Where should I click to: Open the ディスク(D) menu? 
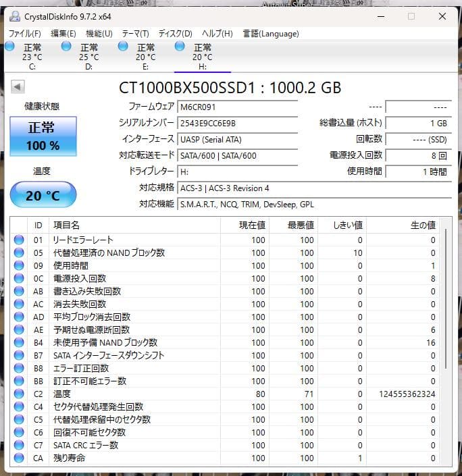(x=175, y=33)
